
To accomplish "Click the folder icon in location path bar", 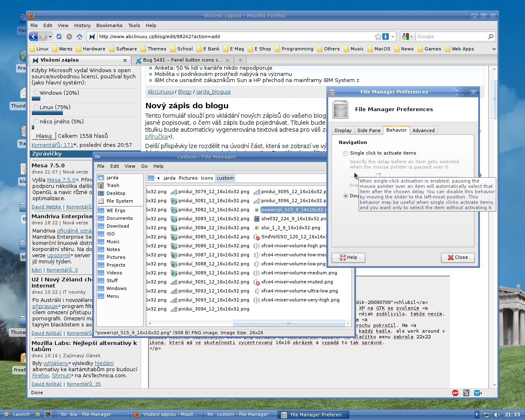I will (x=151, y=178).
